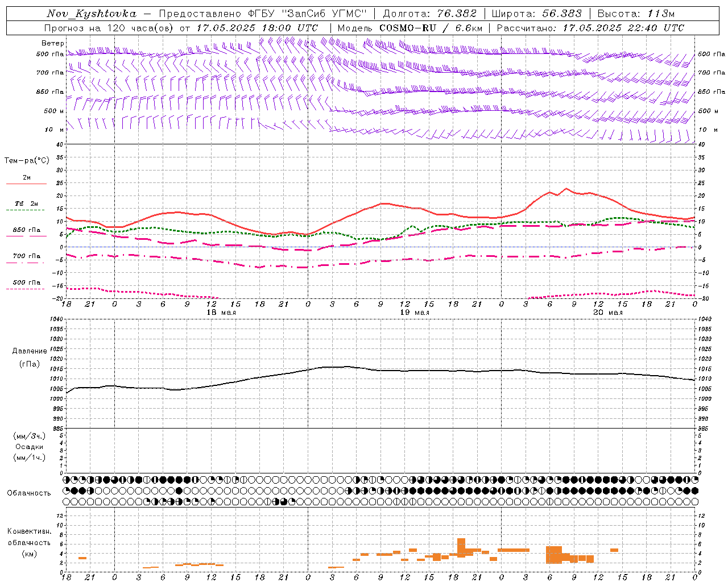Screen dimensions: 728x582
Task: Click the computed time 'Рассчитано: 17.05.2025 22:40 UTC'
Action: (590, 28)
